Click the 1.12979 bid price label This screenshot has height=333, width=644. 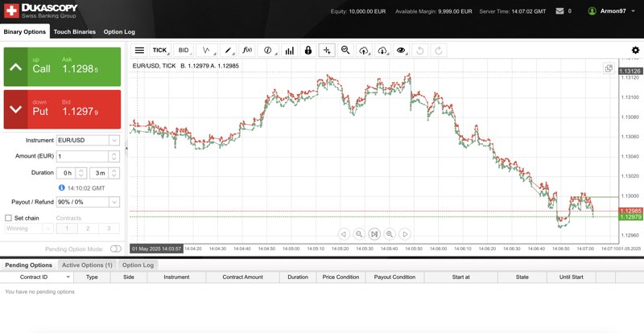631,217
